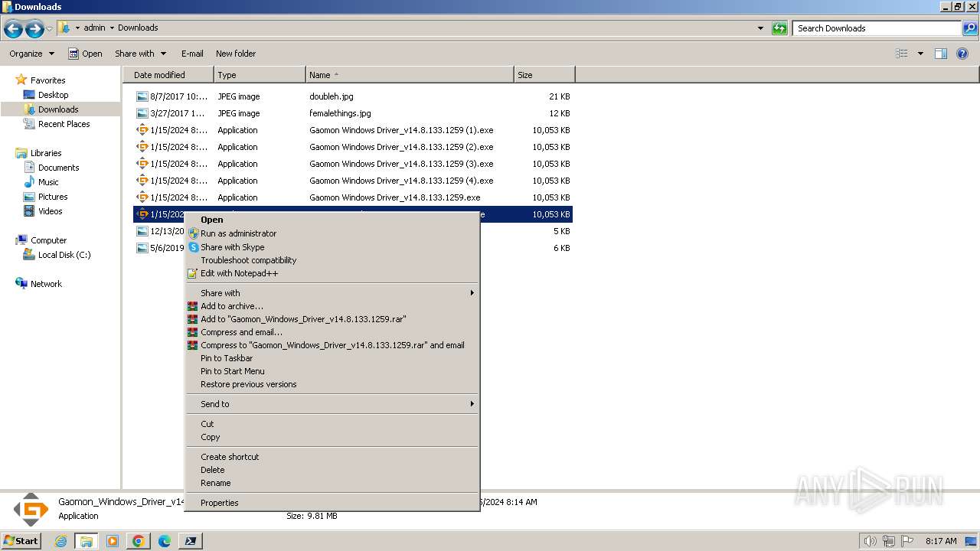Screen dimensions: 980x551
Task: Expand the Send to submenu
Action: click(332, 404)
